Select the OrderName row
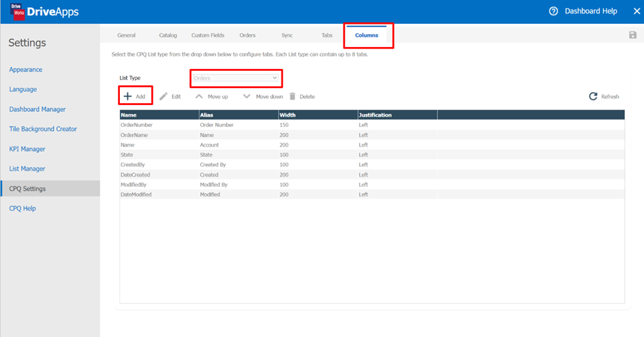Screen dimensions: 644x337 tap(372, 135)
